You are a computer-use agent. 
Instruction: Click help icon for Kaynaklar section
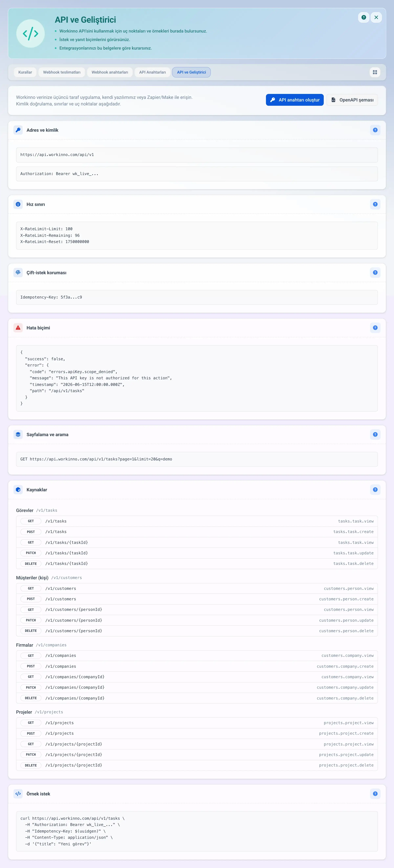click(x=375, y=490)
